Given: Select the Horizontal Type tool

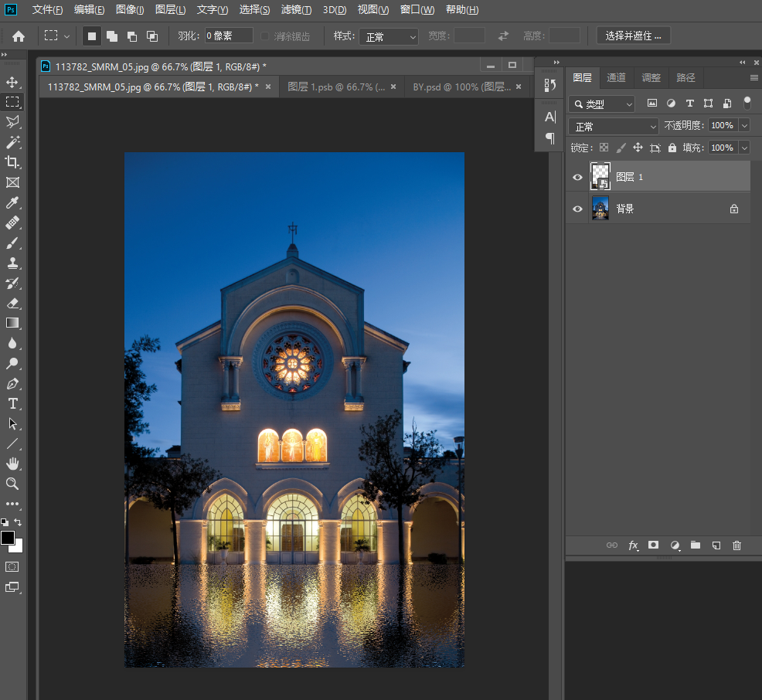Looking at the screenshot, I should coord(12,403).
